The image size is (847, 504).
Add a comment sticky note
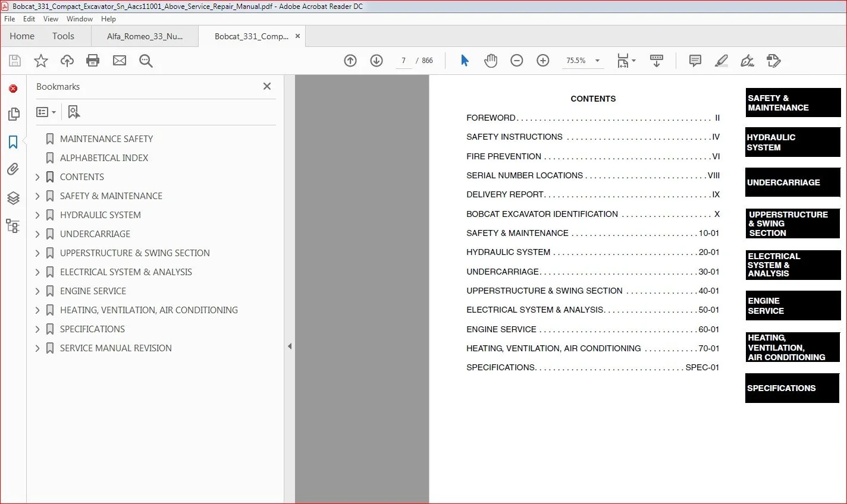point(695,61)
